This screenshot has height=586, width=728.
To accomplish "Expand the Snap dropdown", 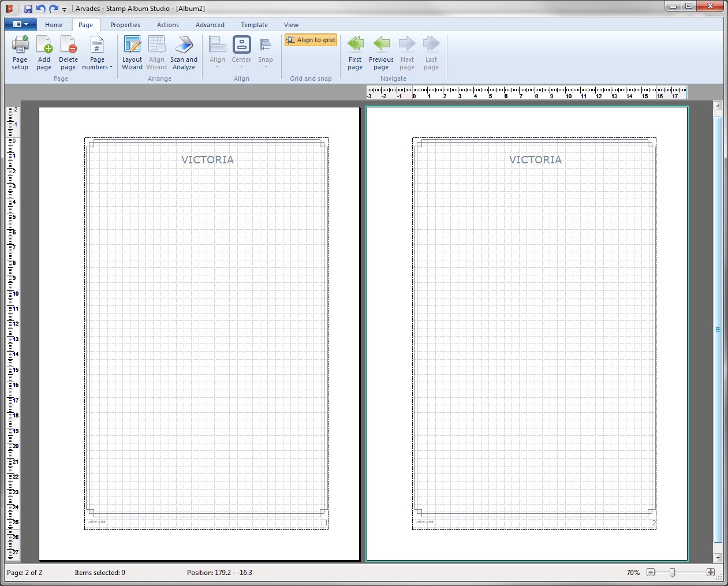I will (266, 53).
